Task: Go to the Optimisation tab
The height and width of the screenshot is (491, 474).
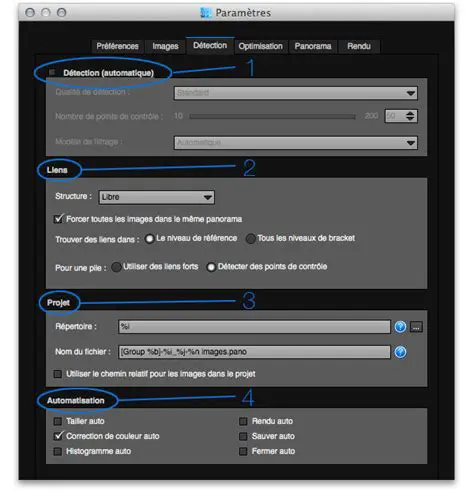Action: pos(260,46)
